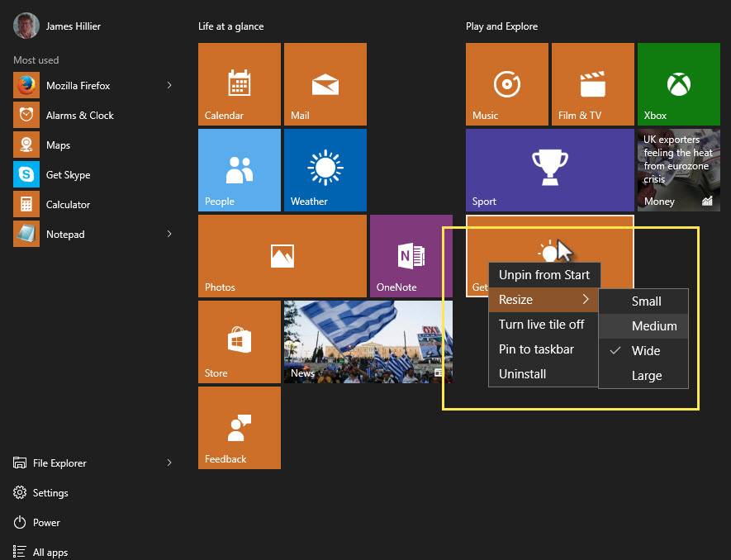This screenshot has width=731, height=560.
Task: Click the File Explorer folder icon
Action: 20,463
